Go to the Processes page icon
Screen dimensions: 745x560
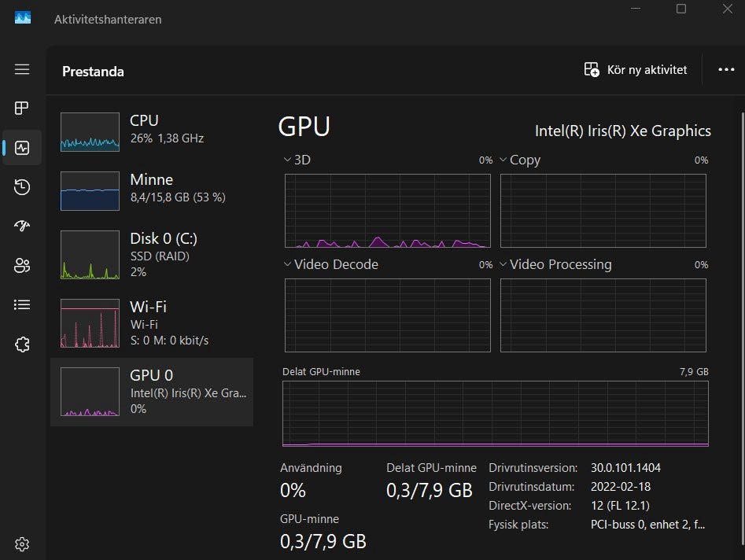[22, 109]
